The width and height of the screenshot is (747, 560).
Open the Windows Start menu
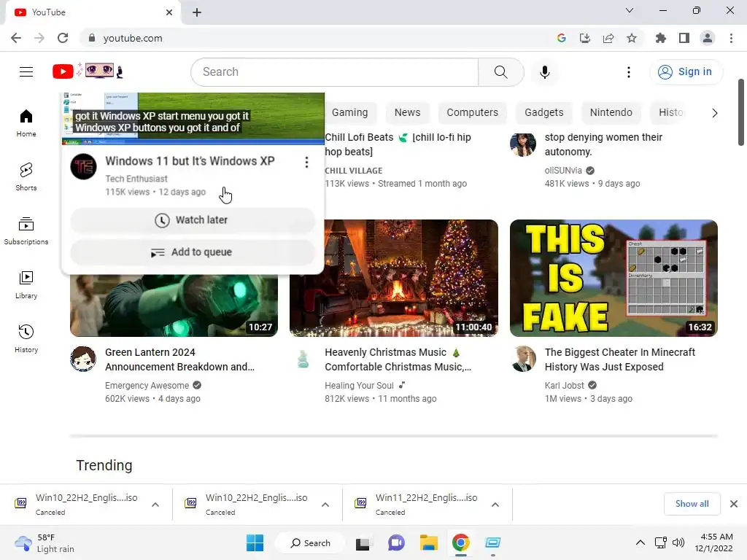tap(255, 542)
